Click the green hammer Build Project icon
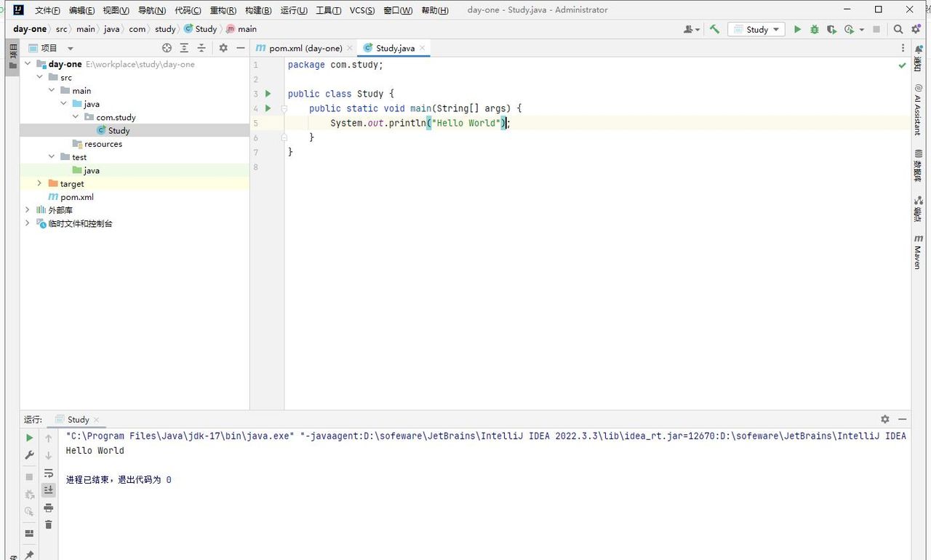The width and height of the screenshot is (931, 560). [x=714, y=29]
